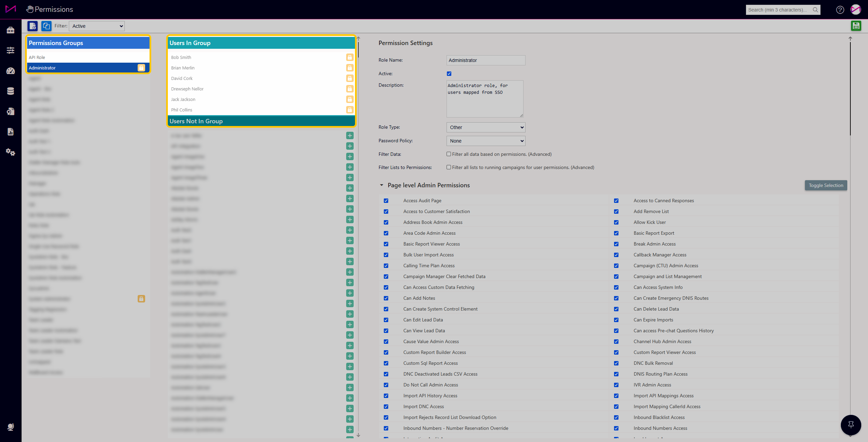The image size is (868, 442).
Task: Click the Role Name input field
Action: pyautogui.click(x=486, y=60)
